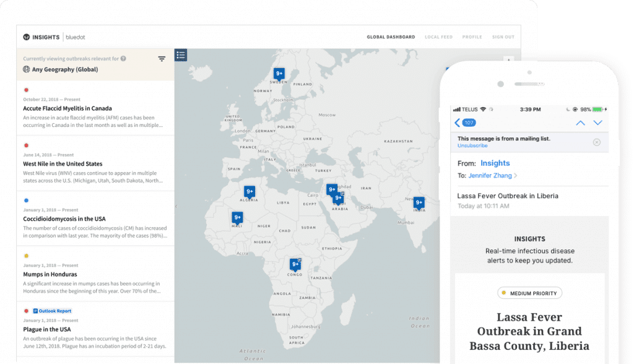Open the Mali 9+ map marker
The height and width of the screenshot is (364, 634).
(237, 217)
